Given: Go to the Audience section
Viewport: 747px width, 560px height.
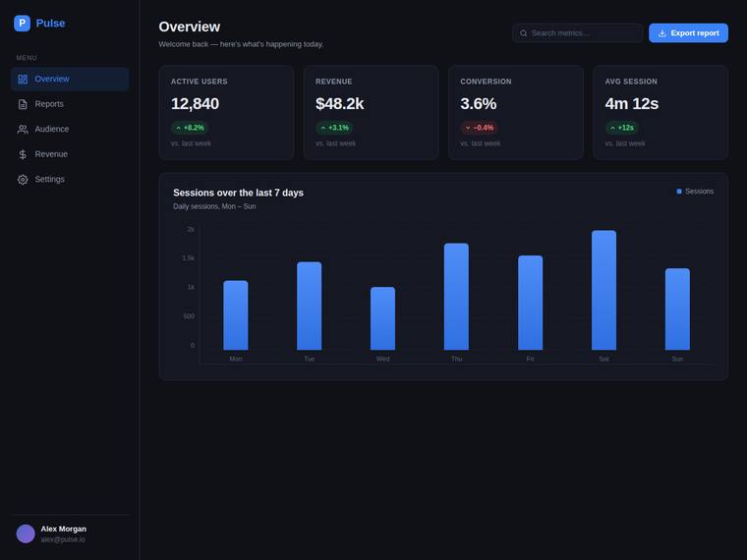Looking at the screenshot, I should click(x=70, y=129).
